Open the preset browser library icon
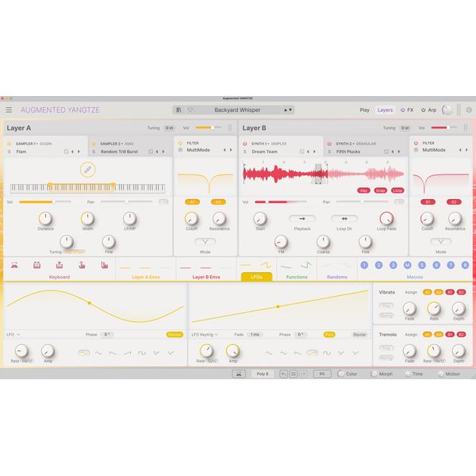The height and width of the screenshot is (476, 476). point(178,110)
